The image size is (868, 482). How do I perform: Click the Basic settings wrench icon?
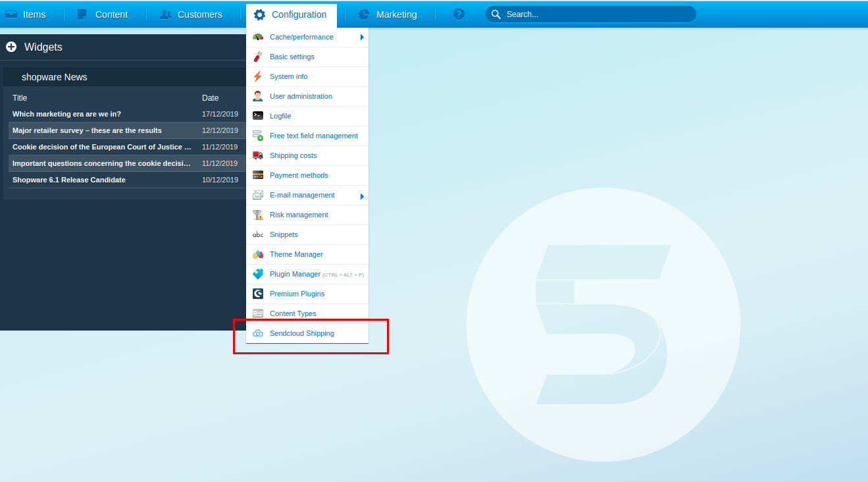(x=258, y=57)
